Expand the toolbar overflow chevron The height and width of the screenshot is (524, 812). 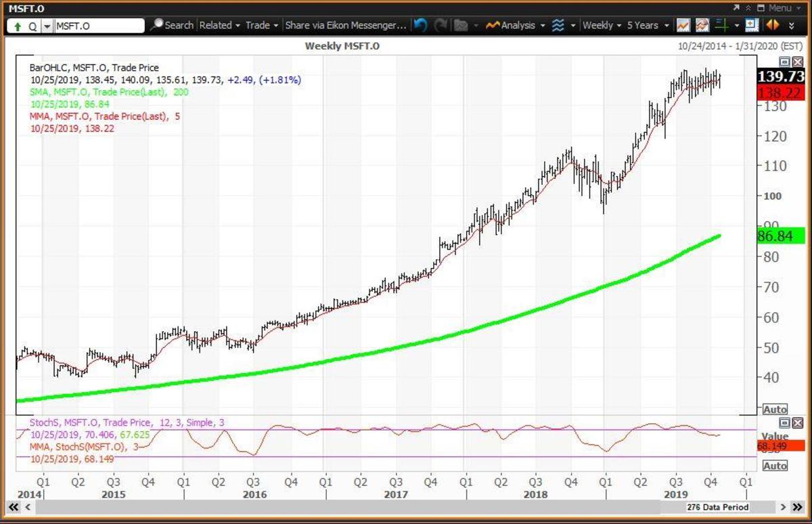tap(792, 26)
